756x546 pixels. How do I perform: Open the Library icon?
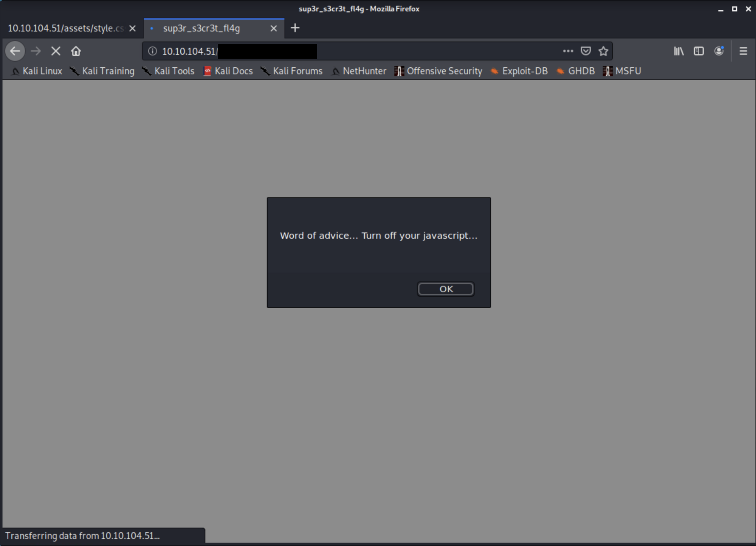pos(679,51)
